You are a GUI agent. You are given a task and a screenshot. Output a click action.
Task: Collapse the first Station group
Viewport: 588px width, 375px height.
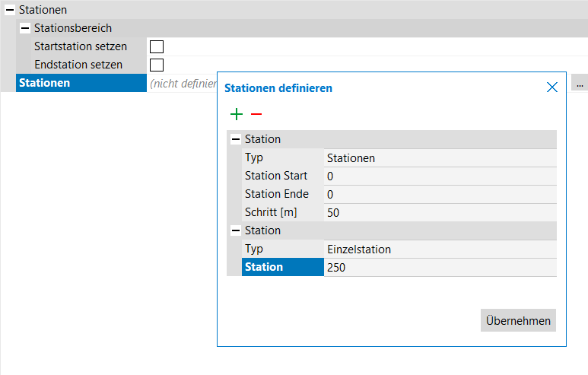click(x=236, y=140)
